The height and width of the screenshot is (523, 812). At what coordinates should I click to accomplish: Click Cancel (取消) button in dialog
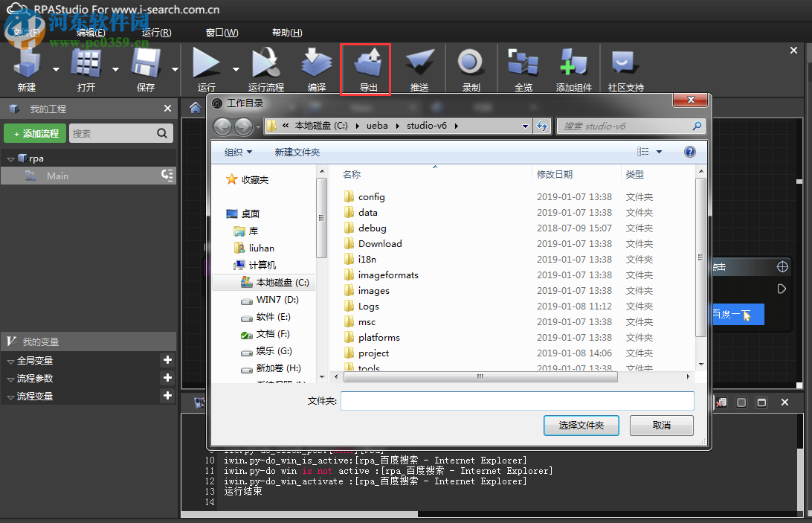coord(661,425)
